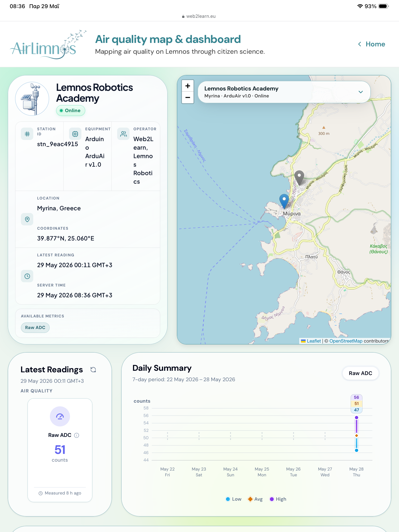Show Raw ADC info tooltip icon
The height and width of the screenshot is (532, 399).
(77, 435)
